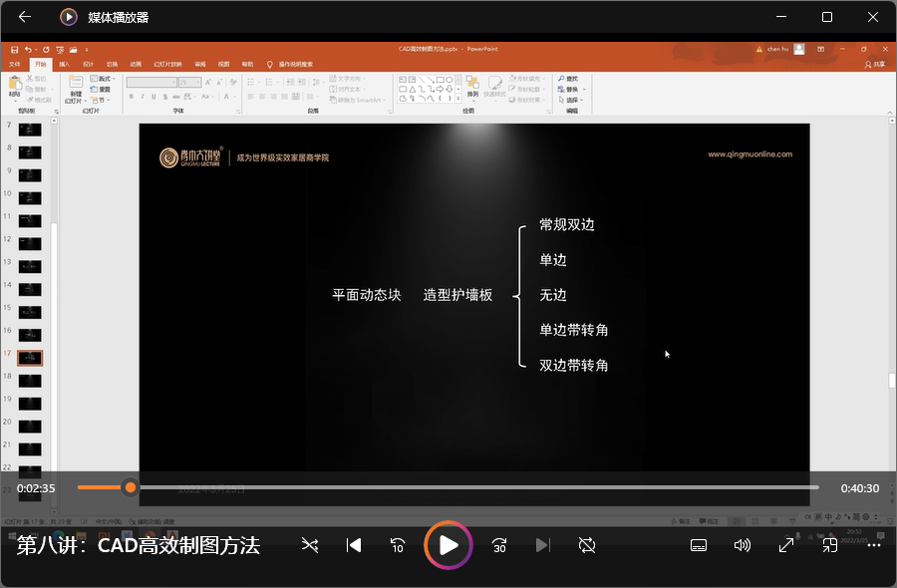
Task: Select the 开始 ribbon tab
Action: point(40,64)
